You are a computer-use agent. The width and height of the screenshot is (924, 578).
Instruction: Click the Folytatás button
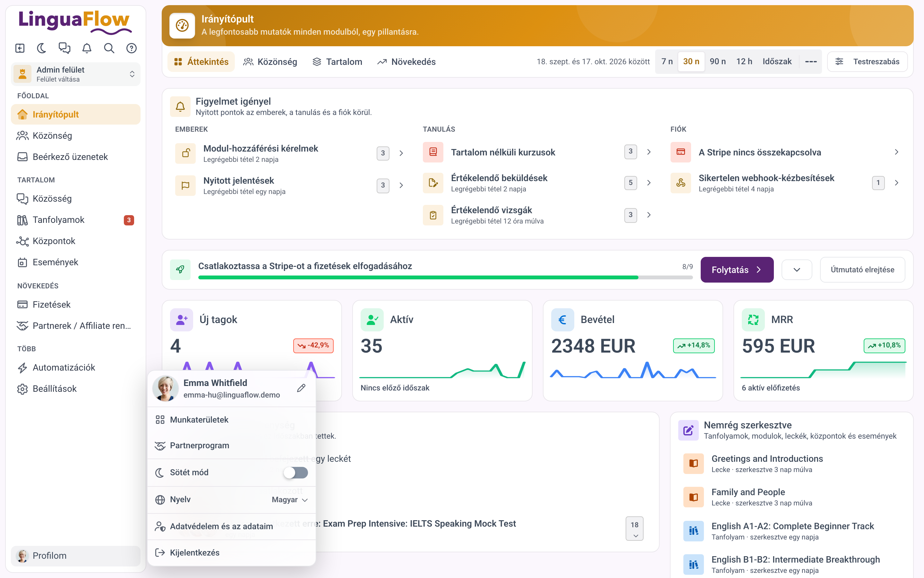[737, 270]
